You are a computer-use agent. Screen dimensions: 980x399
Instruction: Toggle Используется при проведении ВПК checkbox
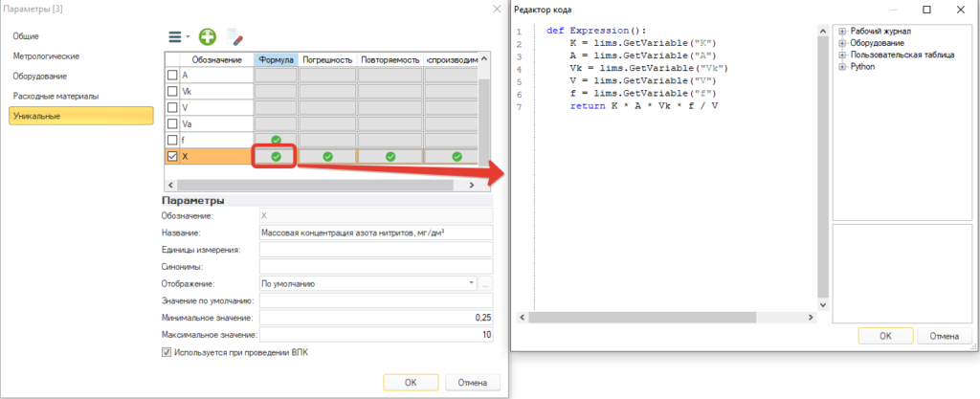coord(167,352)
